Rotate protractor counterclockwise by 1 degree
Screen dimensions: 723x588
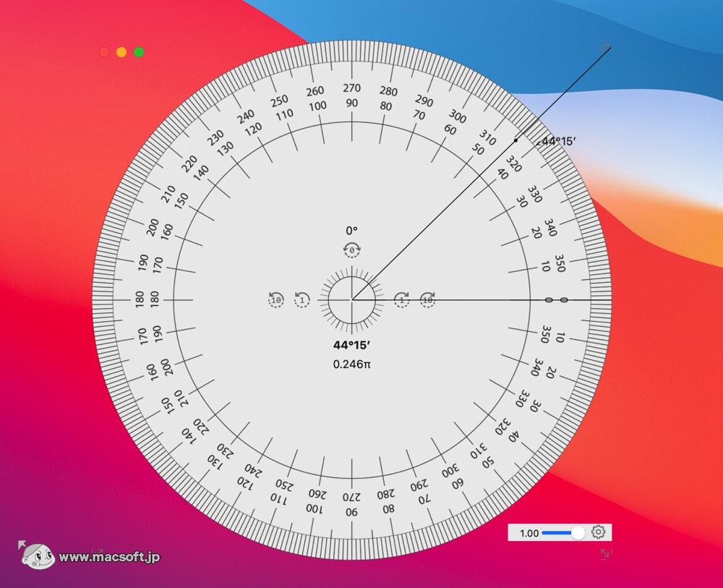pos(302,299)
